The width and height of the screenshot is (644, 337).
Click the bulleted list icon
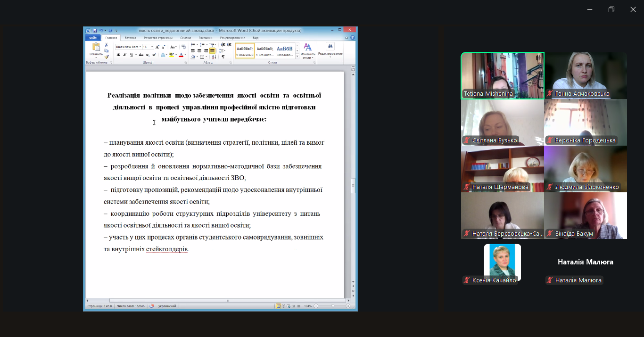[x=193, y=44]
